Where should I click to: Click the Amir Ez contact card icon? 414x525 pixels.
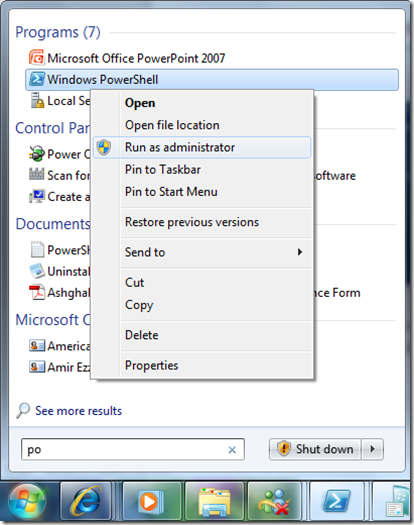pyautogui.click(x=37, y=367)
